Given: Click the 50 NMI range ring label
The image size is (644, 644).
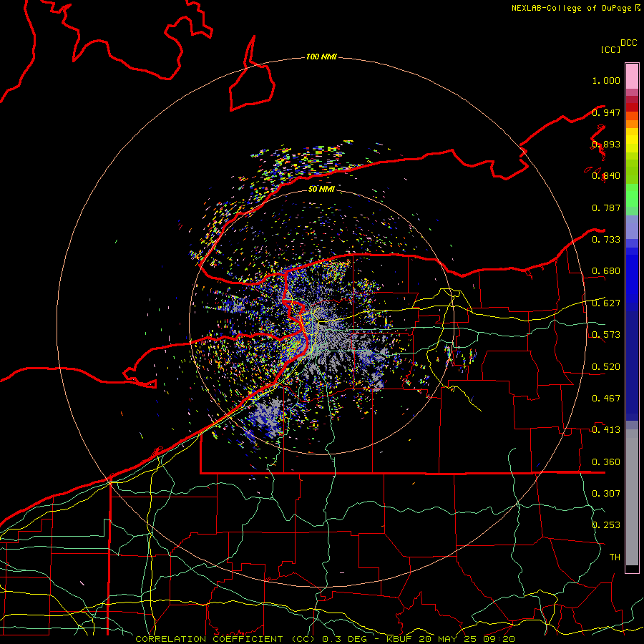Looking at the screenshot, I should click(x=321, y=189).
